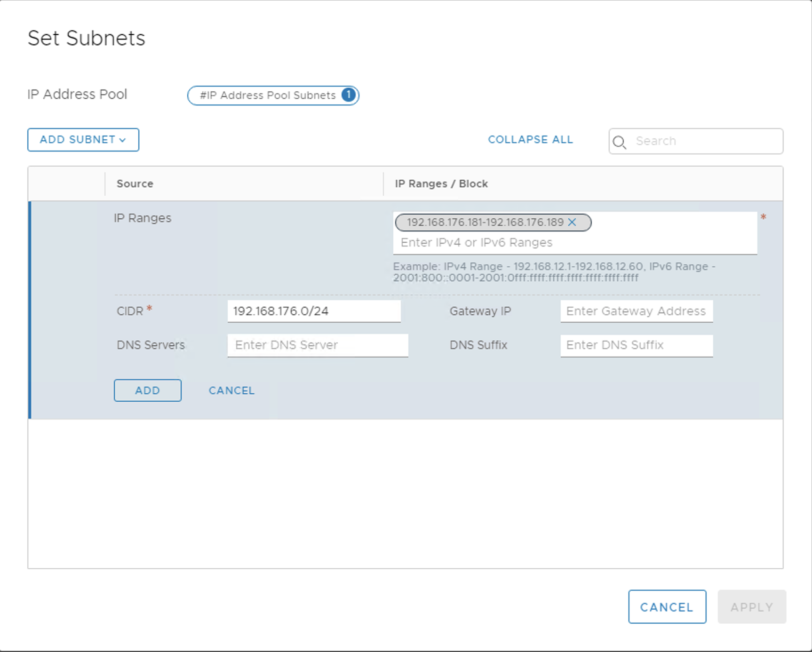Screen dimensions: 812x652
Task: Click the IP Ranges source label
Action: (x=143, y=218)
